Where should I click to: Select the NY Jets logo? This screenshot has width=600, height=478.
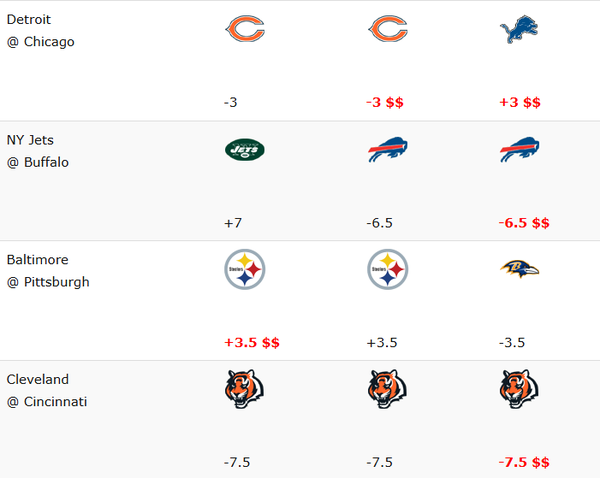coord(244,150)
